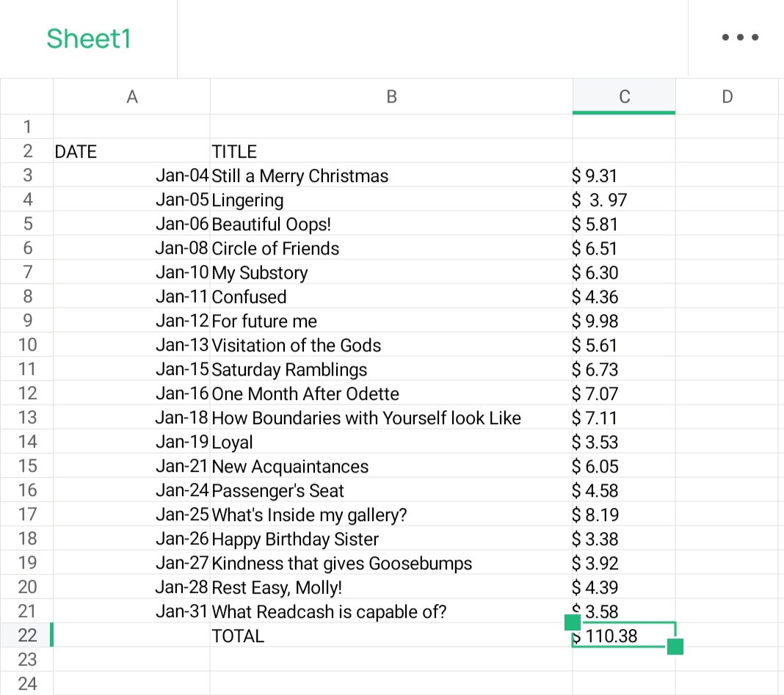
Task: Select column C header
Action: pos(624,96)
